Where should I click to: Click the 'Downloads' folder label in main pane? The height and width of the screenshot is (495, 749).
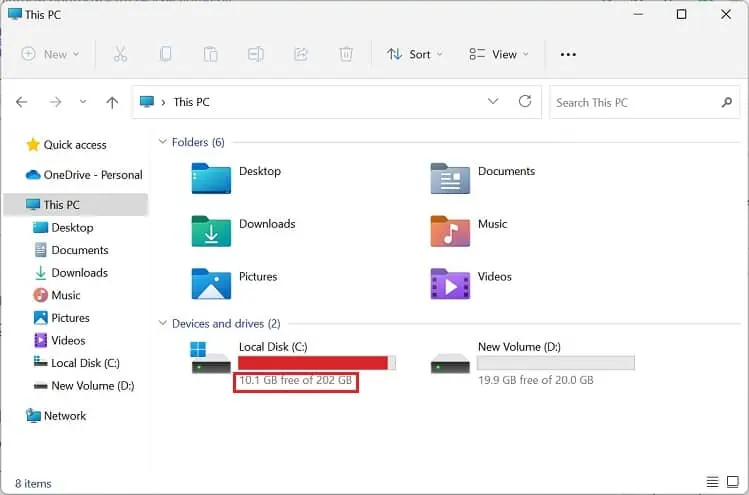click(x=267, y=224)
